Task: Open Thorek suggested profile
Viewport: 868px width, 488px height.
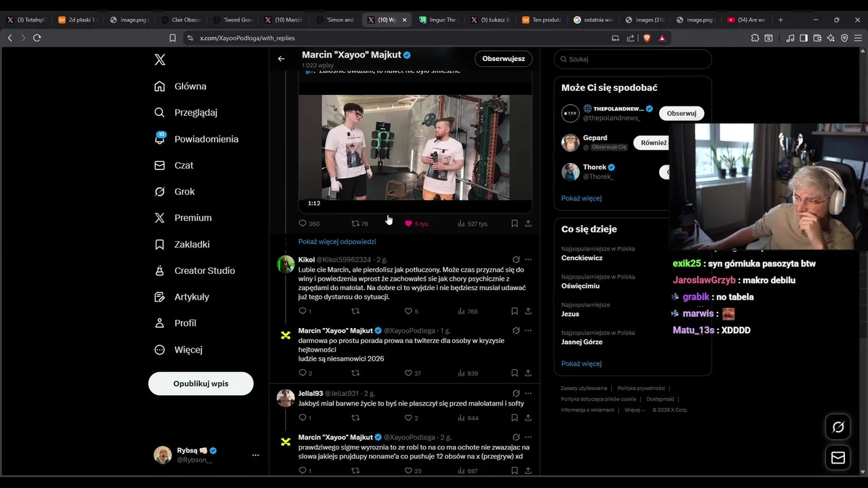Action: (x=595, y=167)
